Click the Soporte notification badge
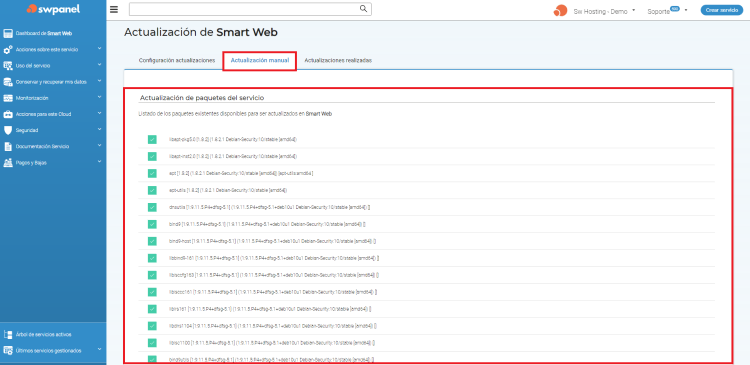 click(x=675, y=8)
